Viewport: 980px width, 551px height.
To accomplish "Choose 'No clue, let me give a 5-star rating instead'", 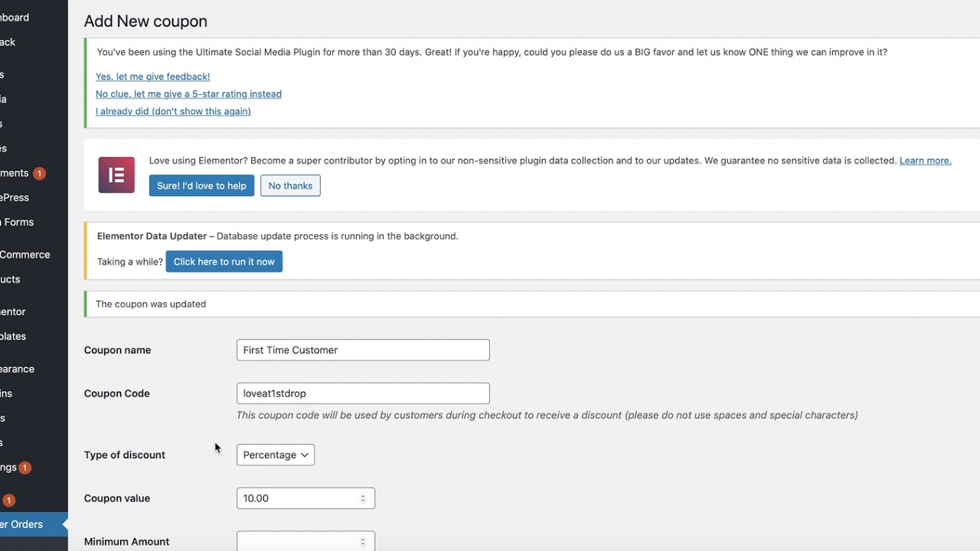I will [x=188, y=94].
